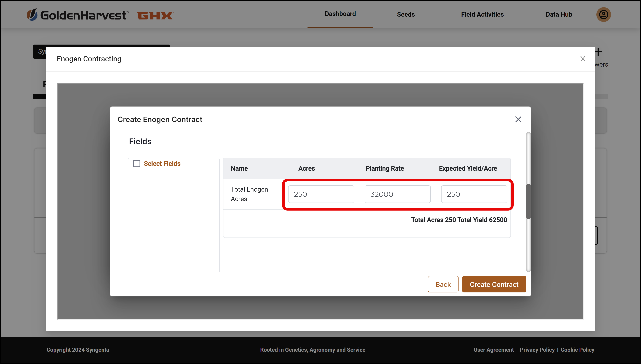
Task: Open the Data Hub tab
Action: point(559,14)
